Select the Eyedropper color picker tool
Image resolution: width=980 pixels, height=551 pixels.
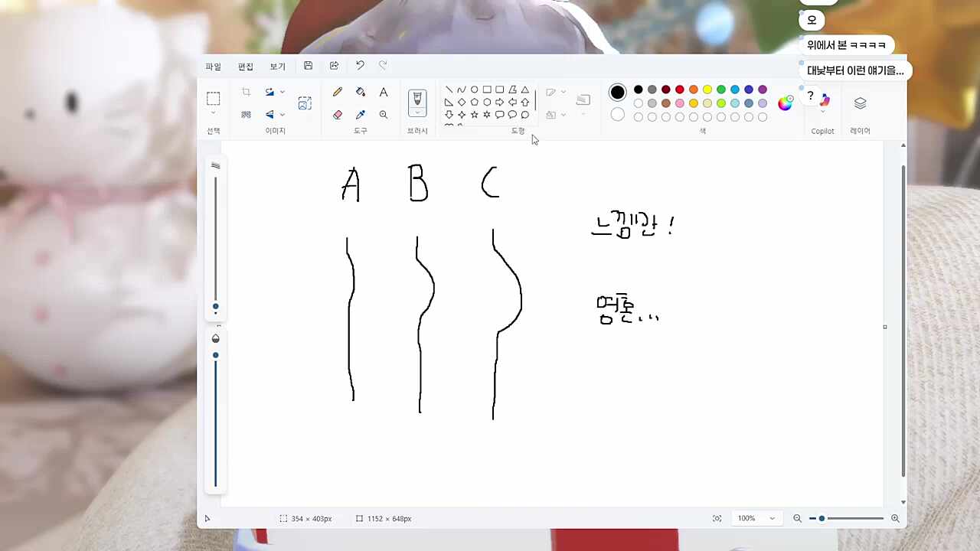[360, 114]
